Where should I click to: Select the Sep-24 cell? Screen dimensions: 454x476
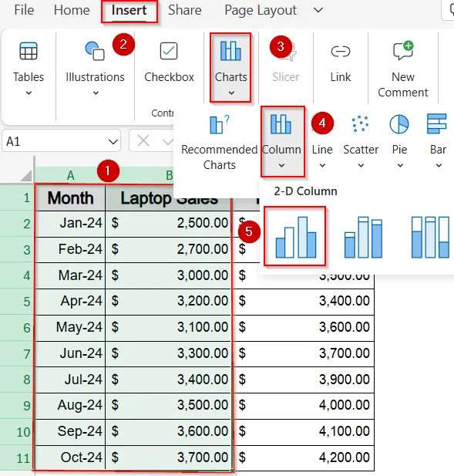pyautogui.click(x=70, y=432)
